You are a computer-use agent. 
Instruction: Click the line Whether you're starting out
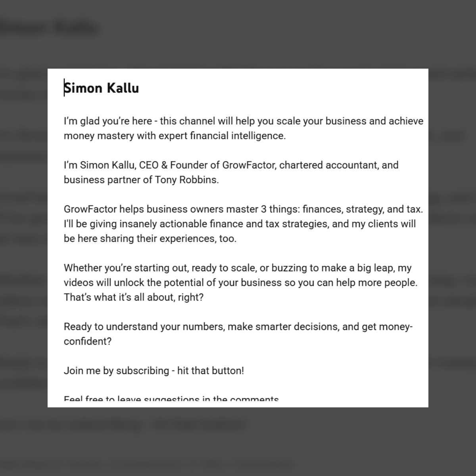(x=238, y=268)
